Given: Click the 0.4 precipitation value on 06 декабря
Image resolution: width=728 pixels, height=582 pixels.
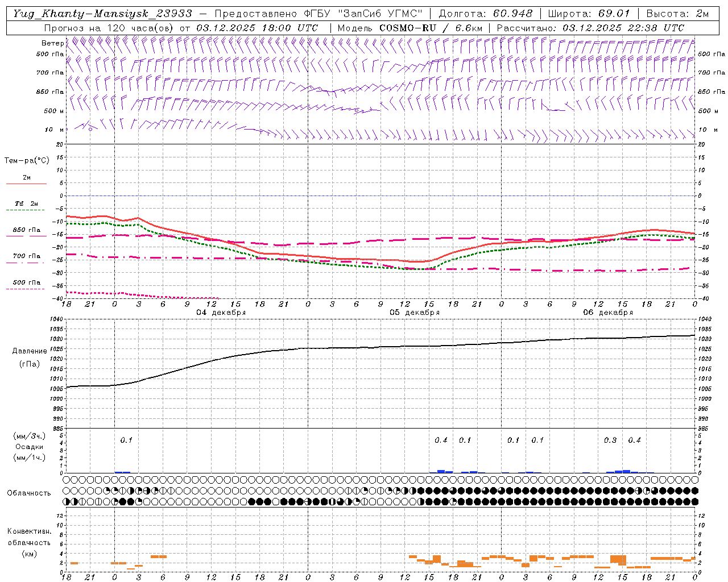Looking at the screenshot, I should tap(634, 440).
